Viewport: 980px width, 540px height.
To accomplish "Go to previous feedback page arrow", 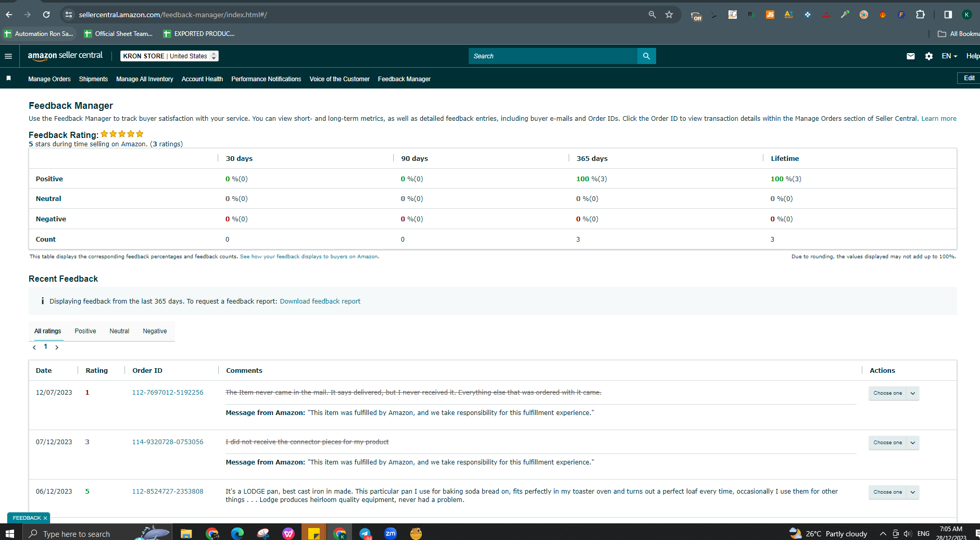I will point(34,347).
